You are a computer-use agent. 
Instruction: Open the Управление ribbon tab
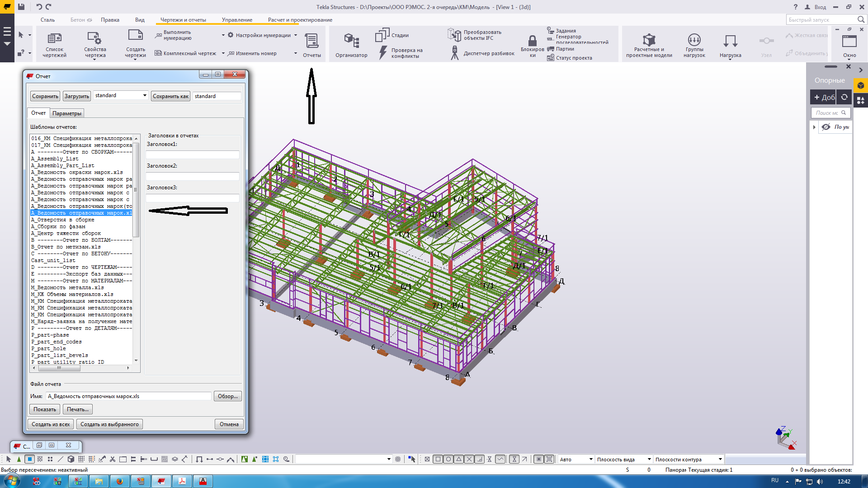[x=237, y=20]
